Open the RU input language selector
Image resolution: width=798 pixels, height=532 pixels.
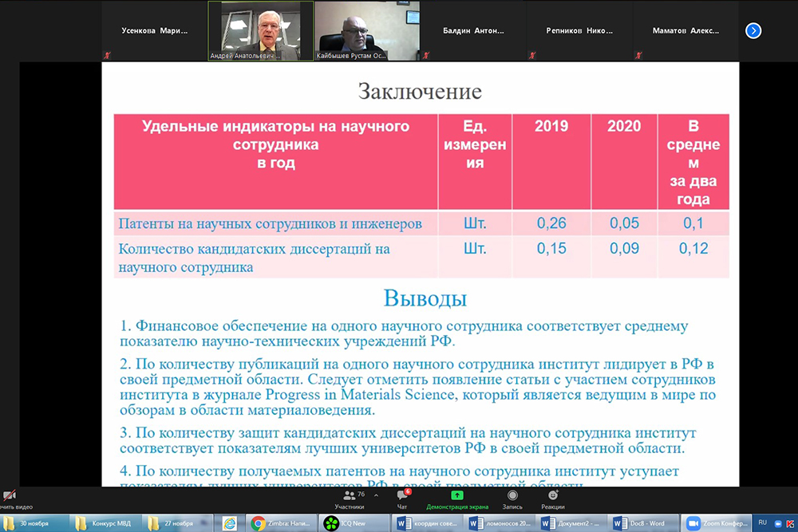click(x=764, y=522)
